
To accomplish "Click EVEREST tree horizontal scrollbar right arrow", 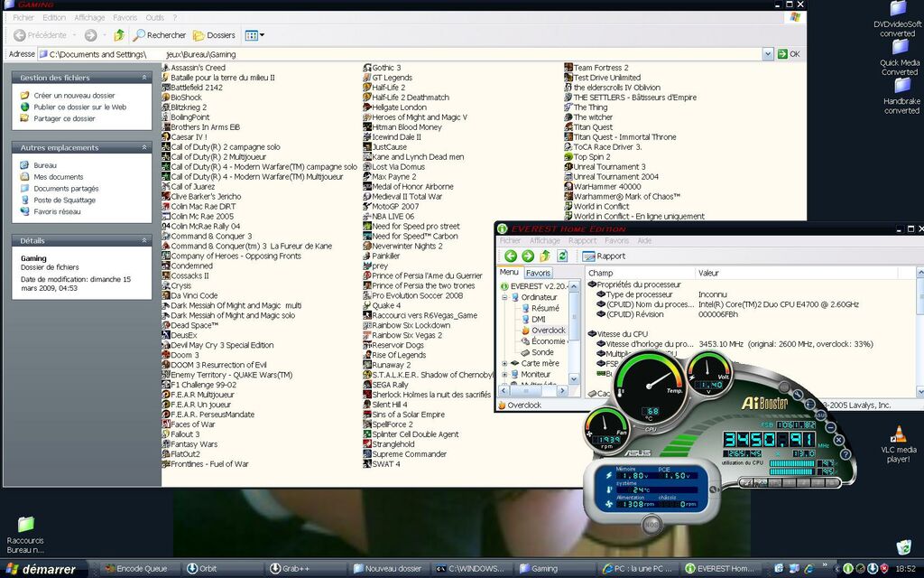I will coord(562,390).
